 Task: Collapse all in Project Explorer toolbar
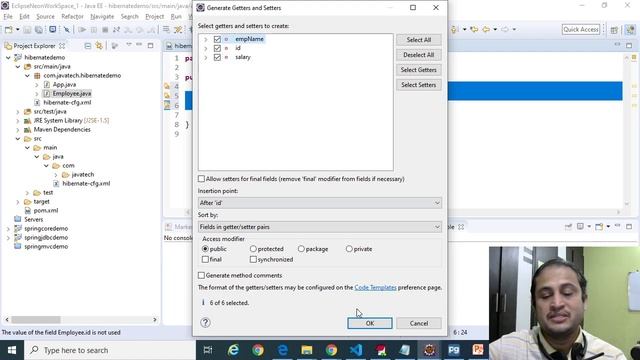[x=88, y=46]
